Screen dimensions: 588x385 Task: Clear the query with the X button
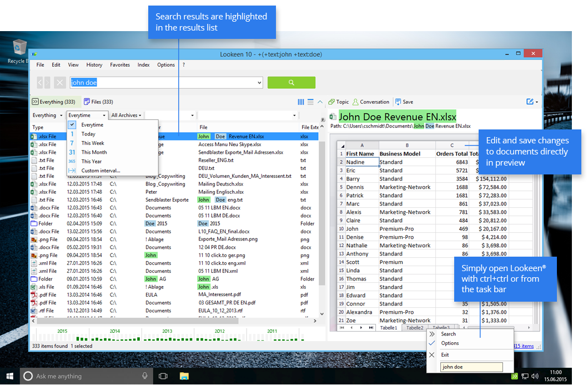click(x=60, y=83)
